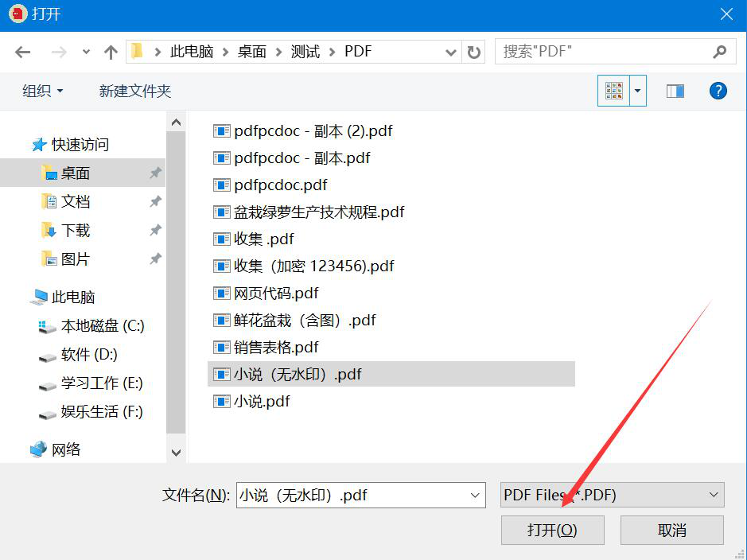Toggle the preview pane icon
The width and height of the screenshot is (747, 560).
pos(675,91)
